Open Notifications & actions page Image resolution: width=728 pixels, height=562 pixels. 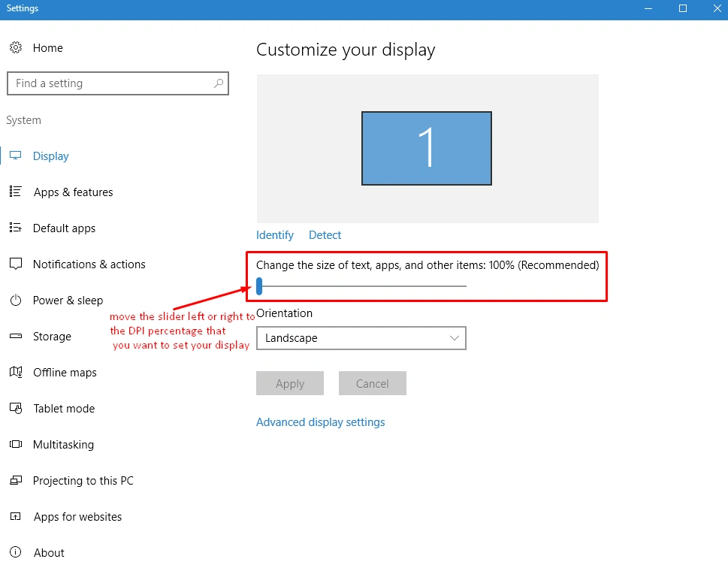(x=89, y=264)
